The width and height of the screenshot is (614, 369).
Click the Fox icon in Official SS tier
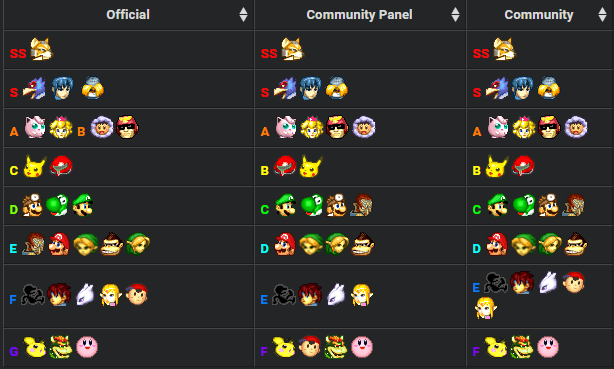(x=42, y=49)
